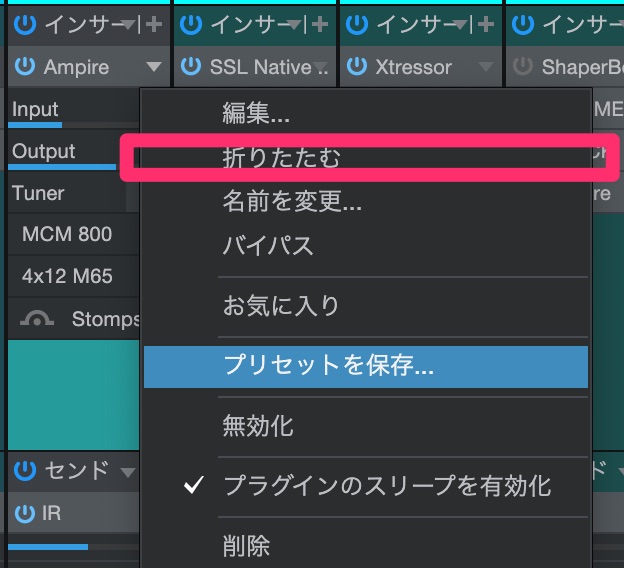Image resolution: width=624 pixels, height=568 pixels.
Task: Click the SSL Native power icon
Action: (x=193, y=68)
